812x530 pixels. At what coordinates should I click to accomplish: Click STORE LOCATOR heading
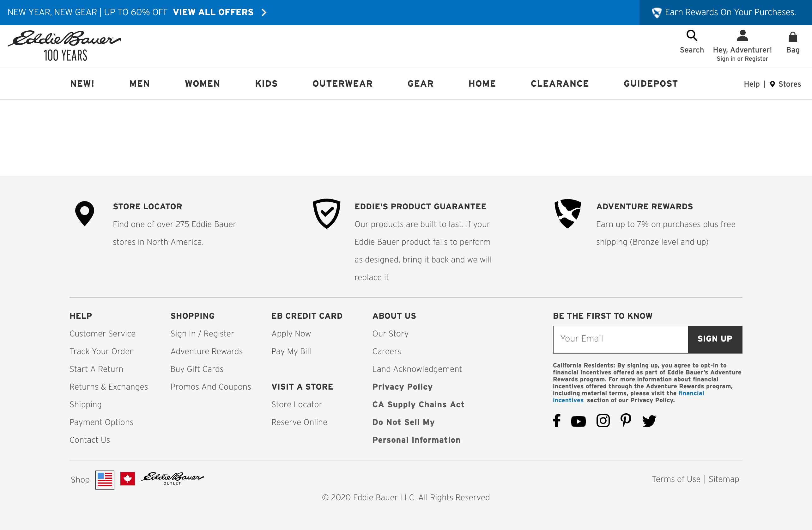point(147,206)
